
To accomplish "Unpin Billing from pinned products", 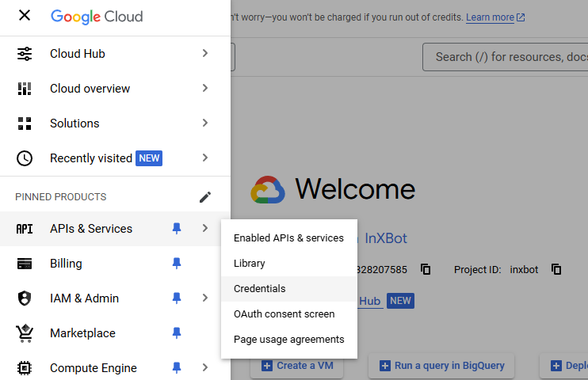I will coord(177,264).
